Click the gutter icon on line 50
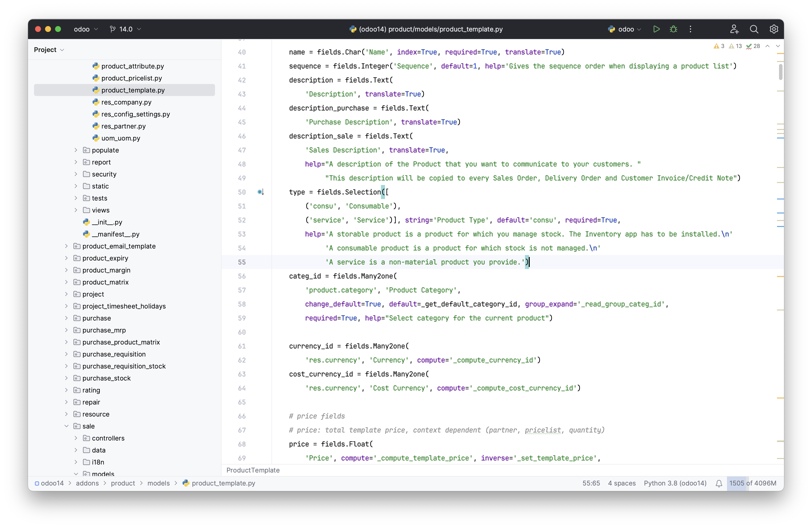The image size is (812, 528). click(x=260, y=192)
